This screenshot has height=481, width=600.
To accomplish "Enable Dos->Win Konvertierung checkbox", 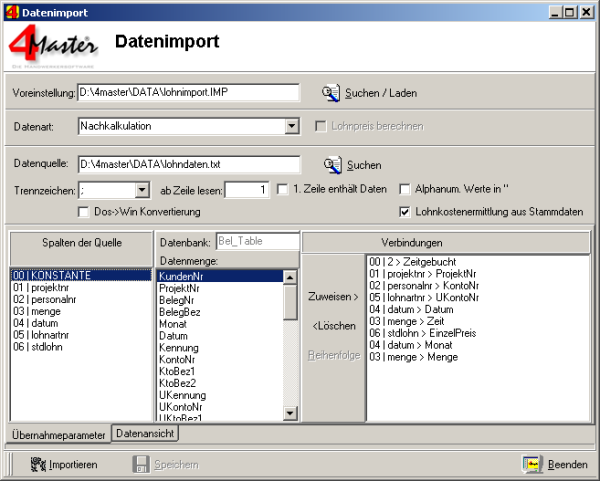I will 84,212.
